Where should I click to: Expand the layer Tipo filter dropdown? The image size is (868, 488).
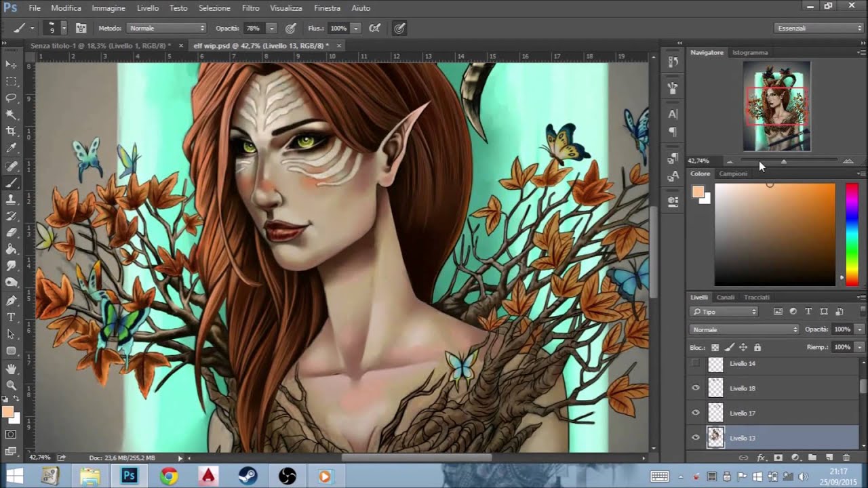coord(724,312)
